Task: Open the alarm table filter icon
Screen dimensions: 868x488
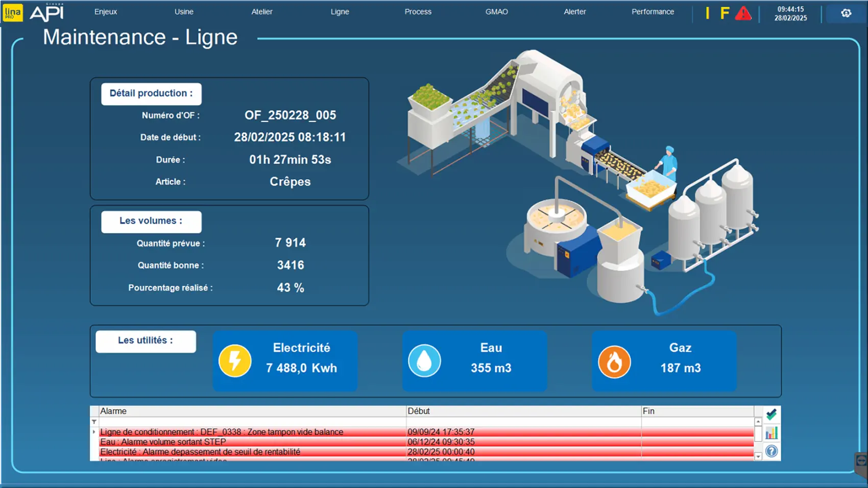Action: (x=94, y=422)
